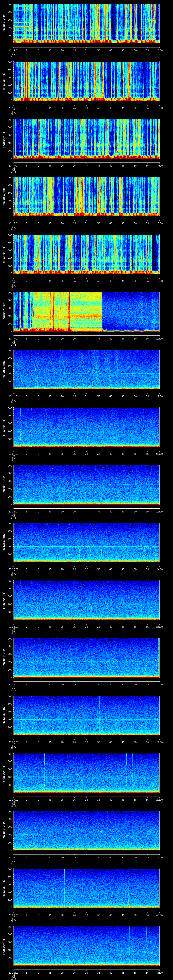This screenshot has width=173, height=980.
Task: Click the "20:25:00" time axis label
Action: click(14, 684)
